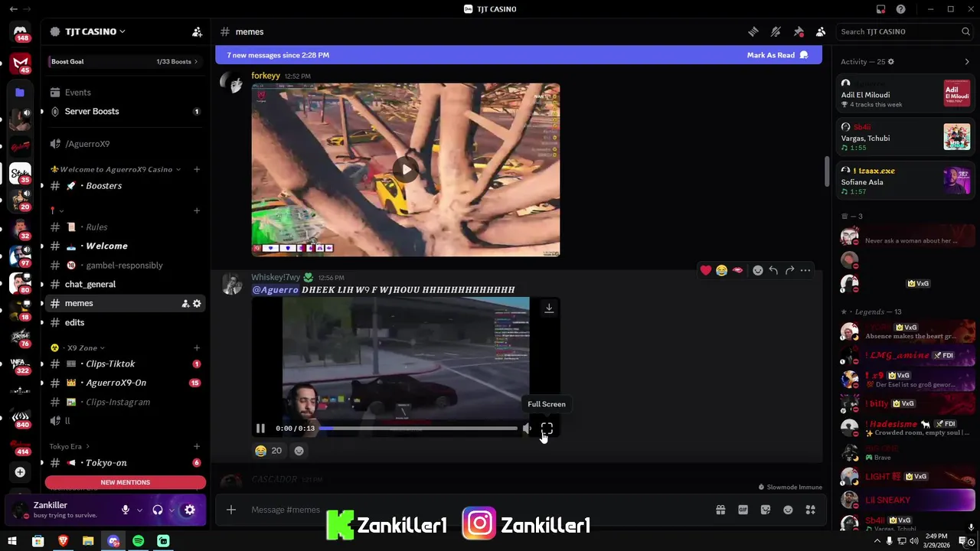The height and width of the screenshot is (551, 980).
Task: Play forkeyy's video
Action: pyautogui.click(x=406, y=170)
